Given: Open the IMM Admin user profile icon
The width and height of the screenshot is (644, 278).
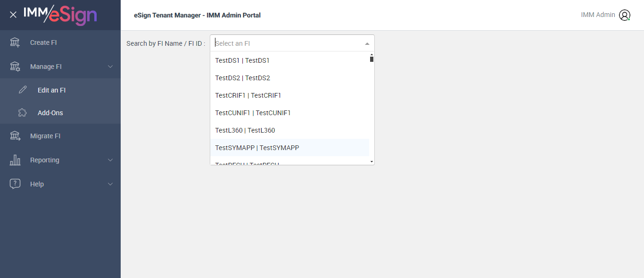Looking at the screenshot, I should tap(625, 15).
